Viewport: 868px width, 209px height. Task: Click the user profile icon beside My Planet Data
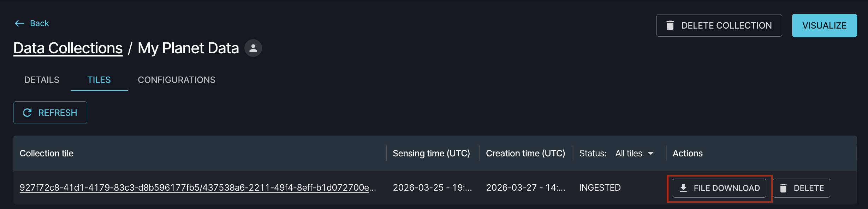(253, 48)
